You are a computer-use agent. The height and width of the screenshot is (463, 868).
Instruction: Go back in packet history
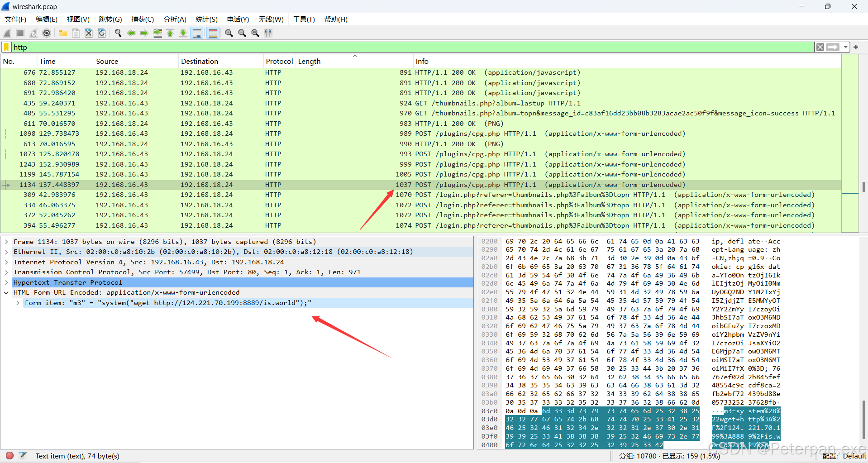[x=131, y=33]
